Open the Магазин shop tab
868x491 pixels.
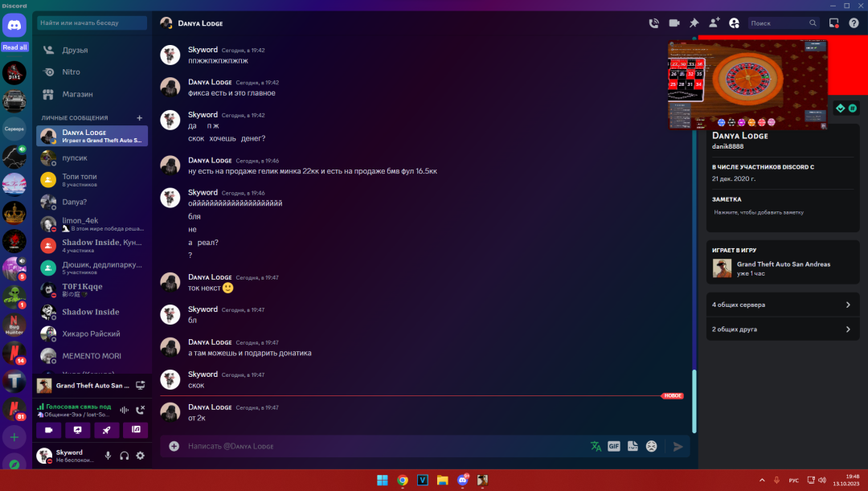pos(92,94)
